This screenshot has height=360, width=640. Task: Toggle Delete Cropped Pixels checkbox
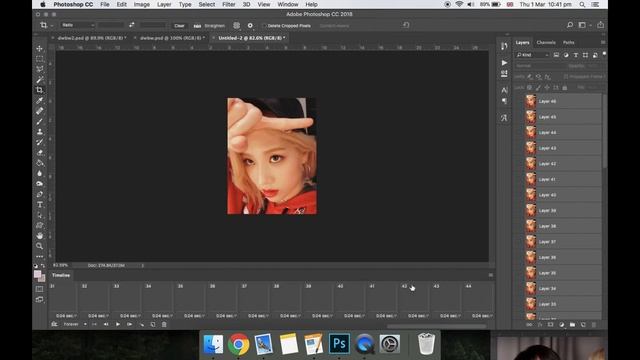(x=264, y=26)
